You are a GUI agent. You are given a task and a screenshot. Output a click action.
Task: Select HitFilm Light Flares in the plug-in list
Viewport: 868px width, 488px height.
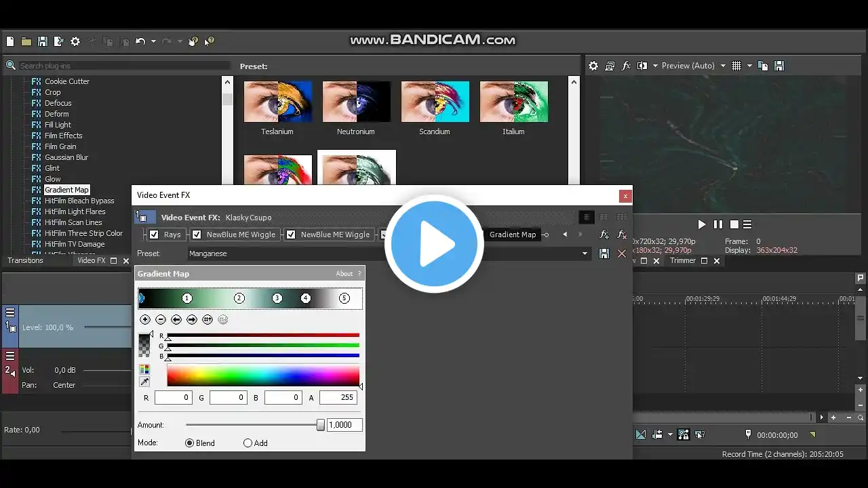75,211
